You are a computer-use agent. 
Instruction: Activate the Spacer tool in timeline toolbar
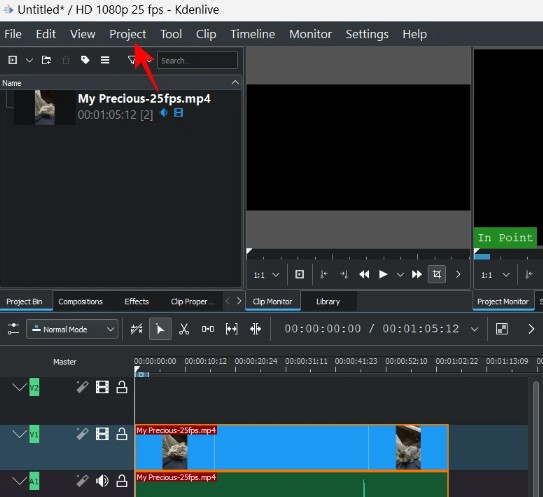click(208, 329)
